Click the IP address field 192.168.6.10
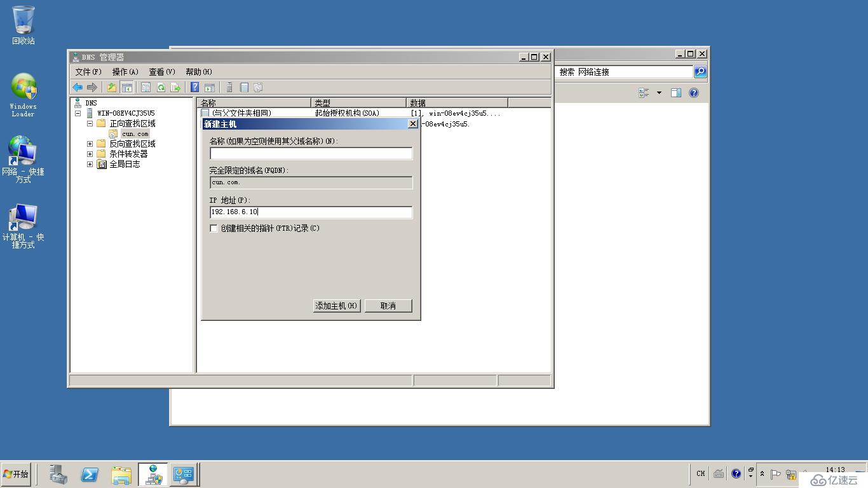This screenshot has width=868, height=488. pos(311,212)
